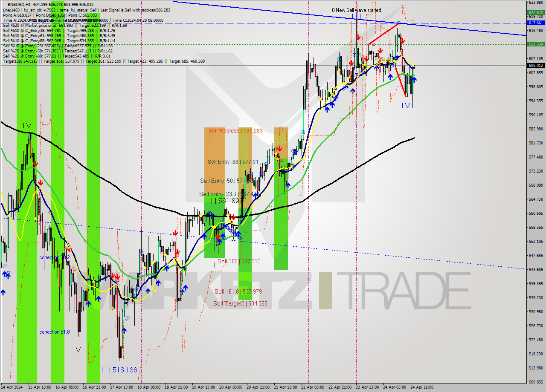Click the '17 Apr 13:00' time axis label
The image size is (546, 392).
tap(122, 388)
